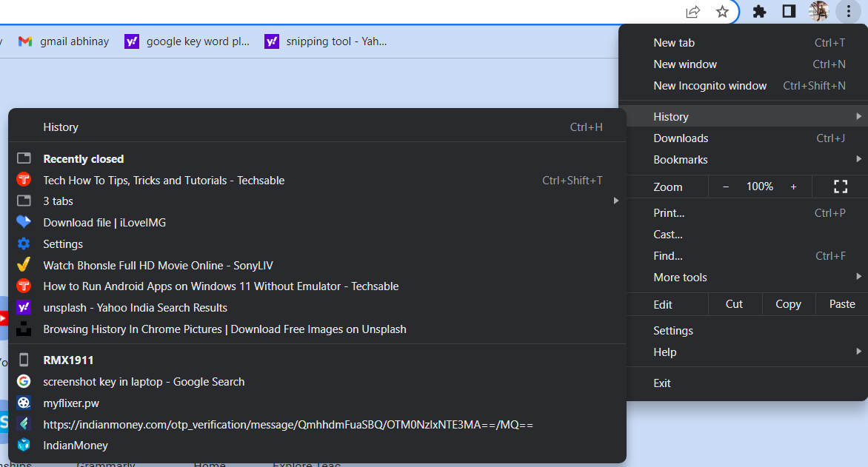Increase zoom with the plus button
Viewport: 868px width, 467px height.
793,187
